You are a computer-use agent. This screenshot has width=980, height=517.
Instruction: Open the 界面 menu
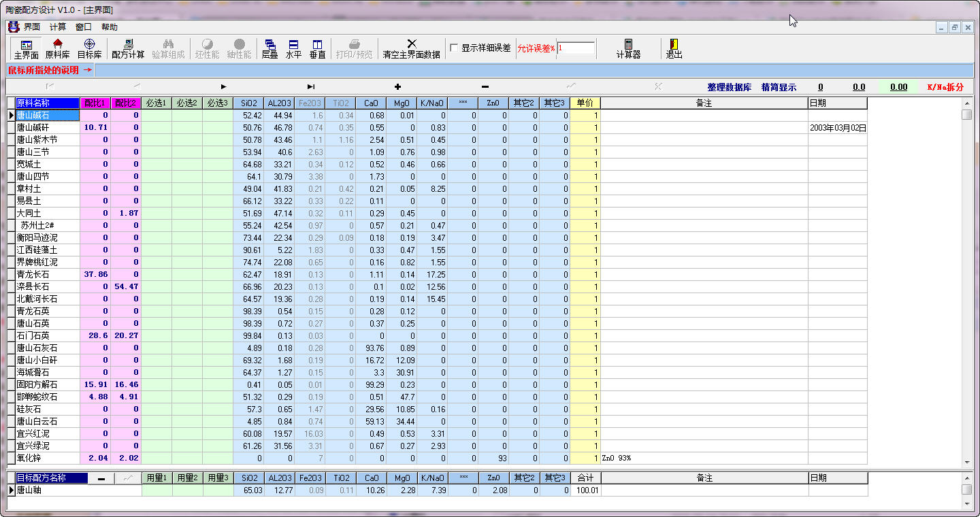tap(32, 27)
